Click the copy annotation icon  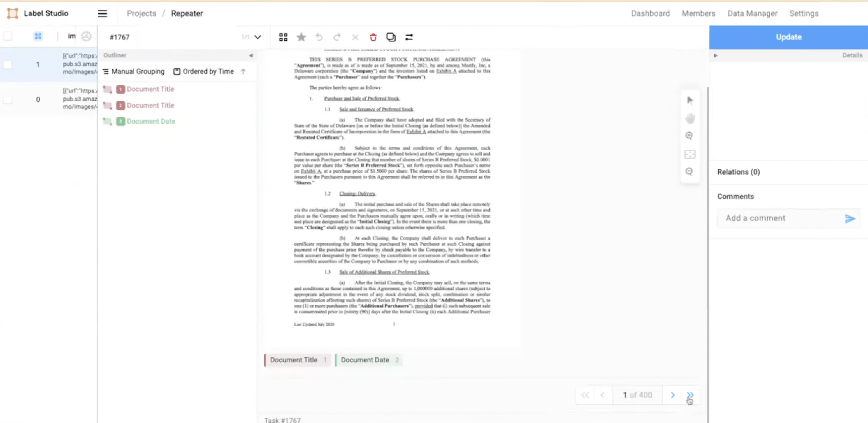click(x=391, y=37)
